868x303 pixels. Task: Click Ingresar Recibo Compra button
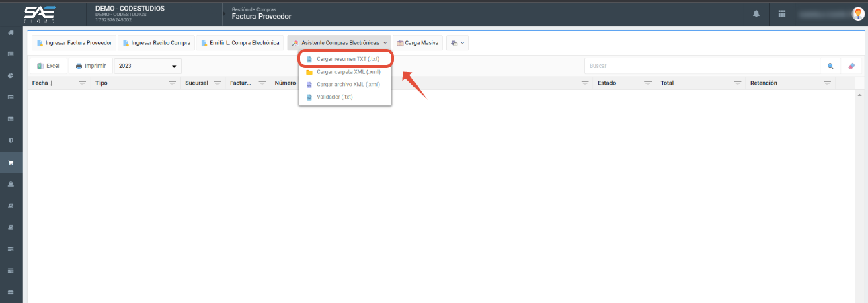pyautogui.click(x=156, y=43)
